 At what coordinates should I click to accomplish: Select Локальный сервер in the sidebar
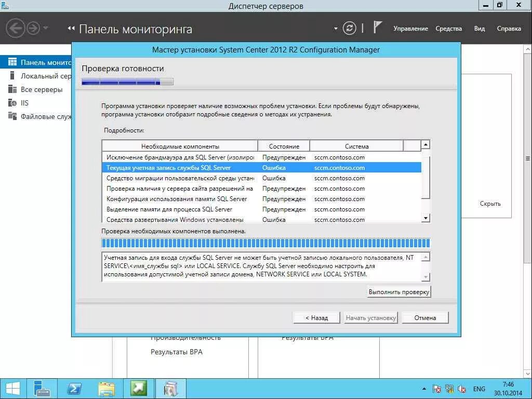pos(36,76)
